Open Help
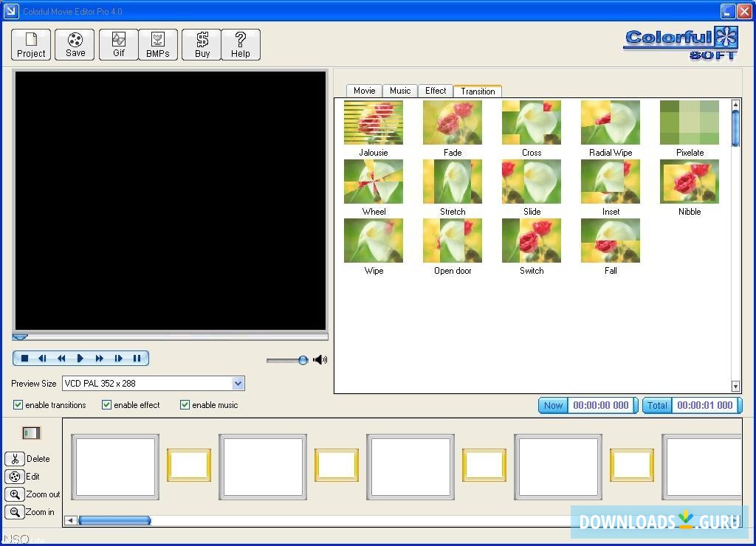 pos(241,44)
